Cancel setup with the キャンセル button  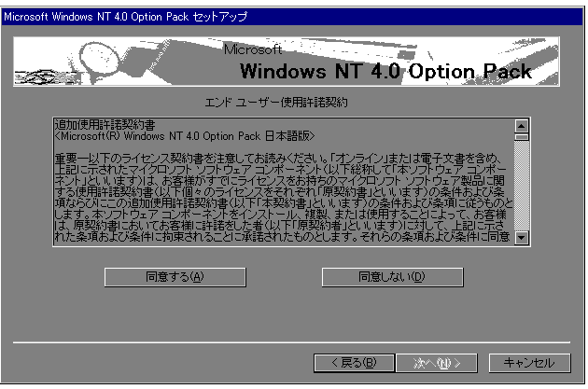pos(529,363)
